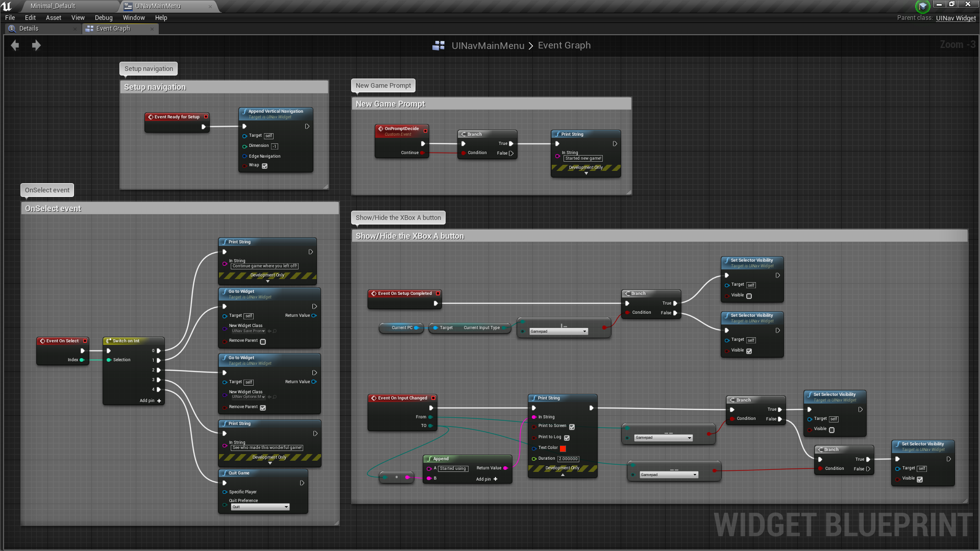Click the UINav Widget parent class link
This screenshot has width=980, height=551.
click(x=955, y=18)
